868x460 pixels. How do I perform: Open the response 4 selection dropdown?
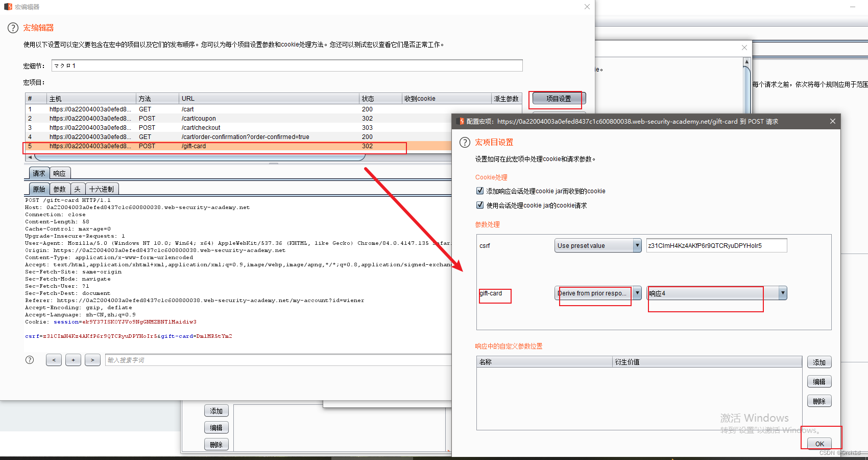tap(717, 293)
